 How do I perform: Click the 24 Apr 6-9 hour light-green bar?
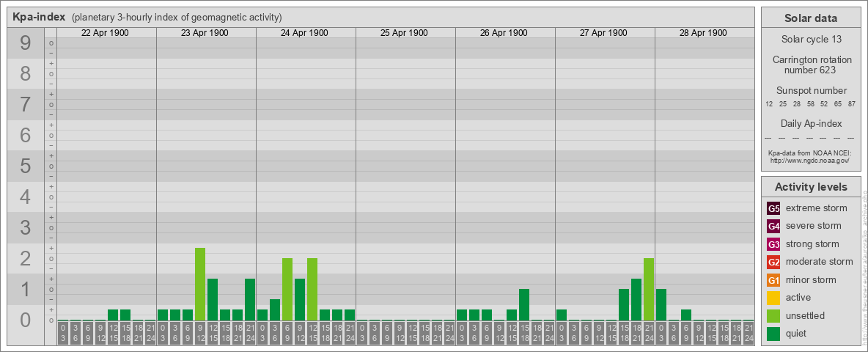point(287,290)
